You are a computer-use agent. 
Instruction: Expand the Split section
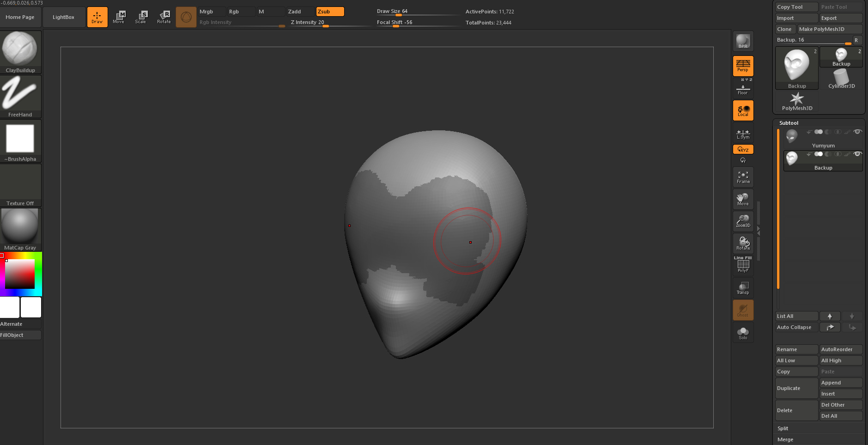tap(783, 428)
